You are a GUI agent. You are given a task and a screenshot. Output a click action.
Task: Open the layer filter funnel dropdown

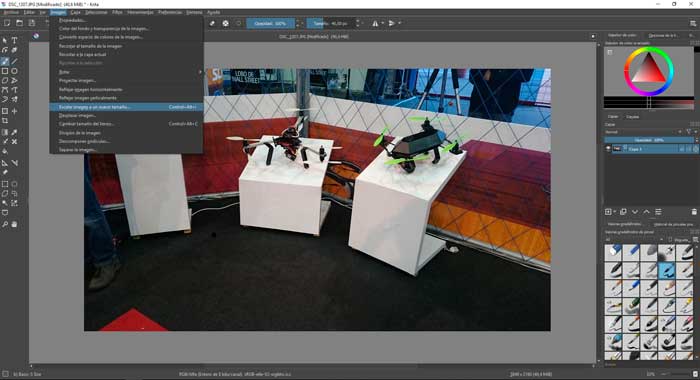(691, 132)
